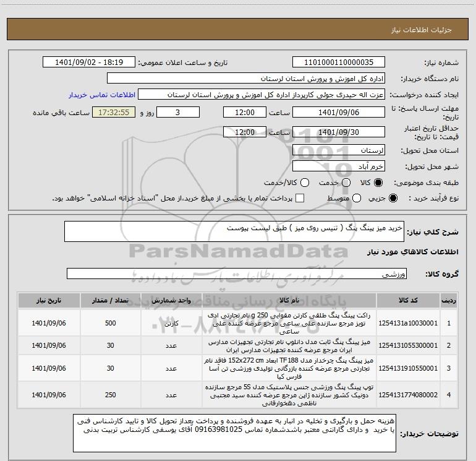Toggle the اسناد خزانه اسلامی payment checkbox
This screenshot has width=476, height=461.
[300, 198]
